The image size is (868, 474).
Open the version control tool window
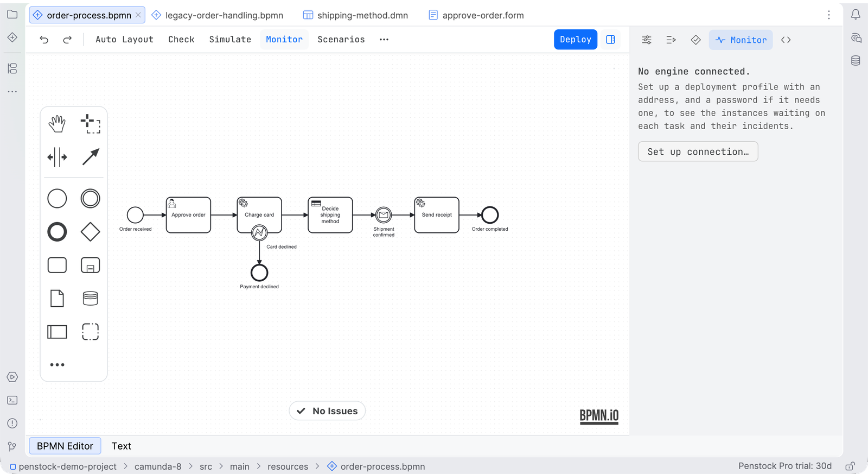point(12,446)
